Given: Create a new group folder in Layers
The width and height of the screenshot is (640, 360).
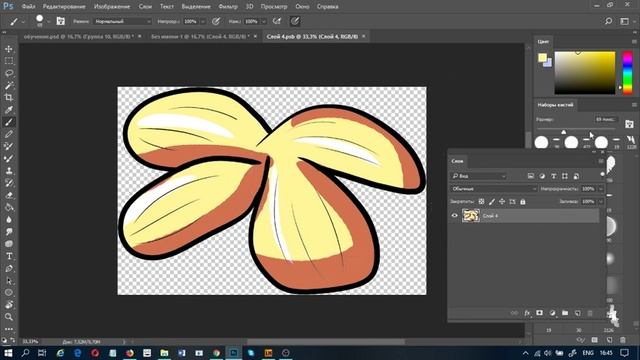Looking at the screenshot, I should click(565, 313).
